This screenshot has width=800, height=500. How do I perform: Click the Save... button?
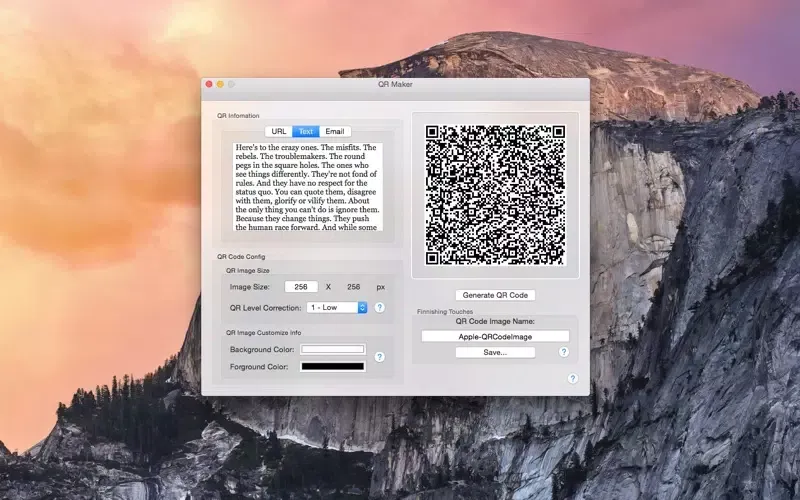(495, 353)
